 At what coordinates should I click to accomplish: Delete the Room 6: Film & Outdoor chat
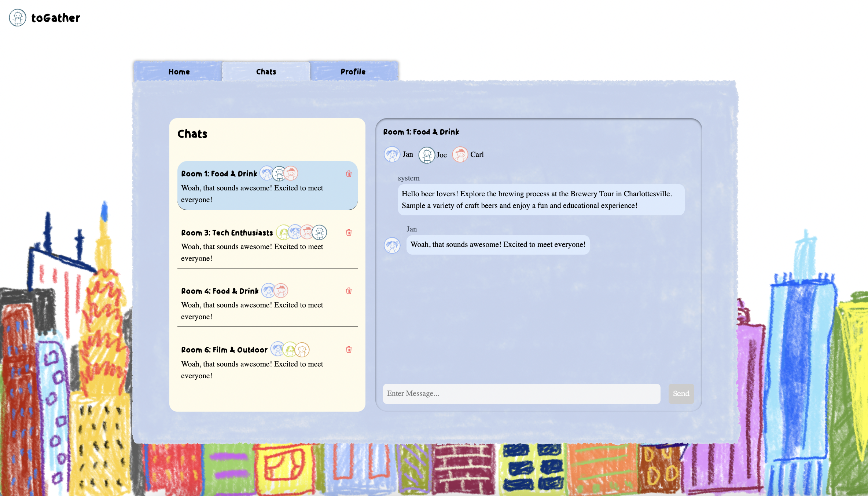tap(349, 350)
